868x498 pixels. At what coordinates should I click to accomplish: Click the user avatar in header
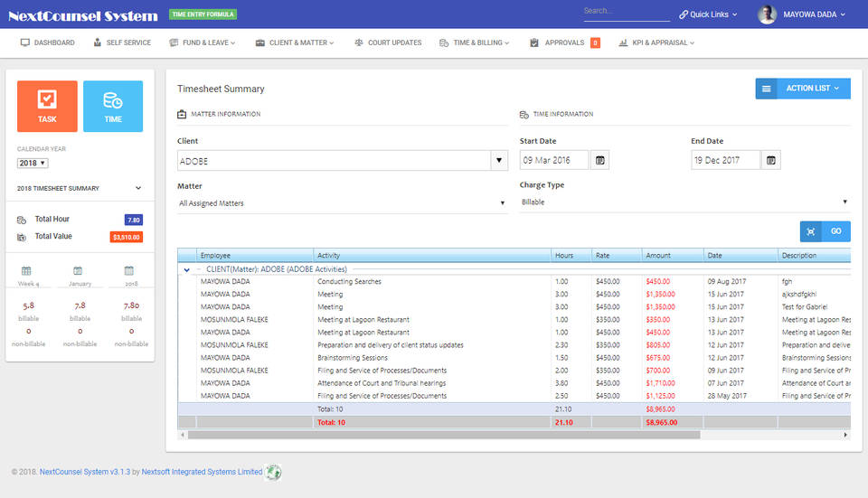(x=767, y=14)
